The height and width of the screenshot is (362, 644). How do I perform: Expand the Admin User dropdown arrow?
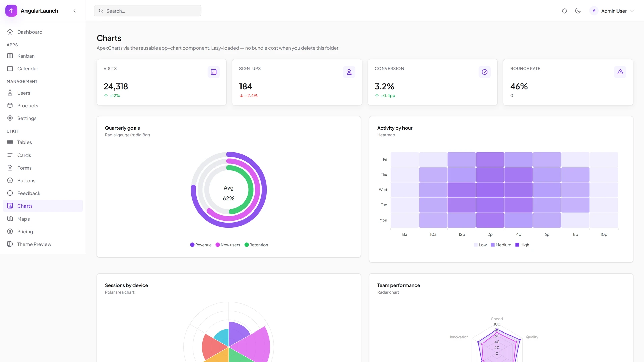(632, 11)
